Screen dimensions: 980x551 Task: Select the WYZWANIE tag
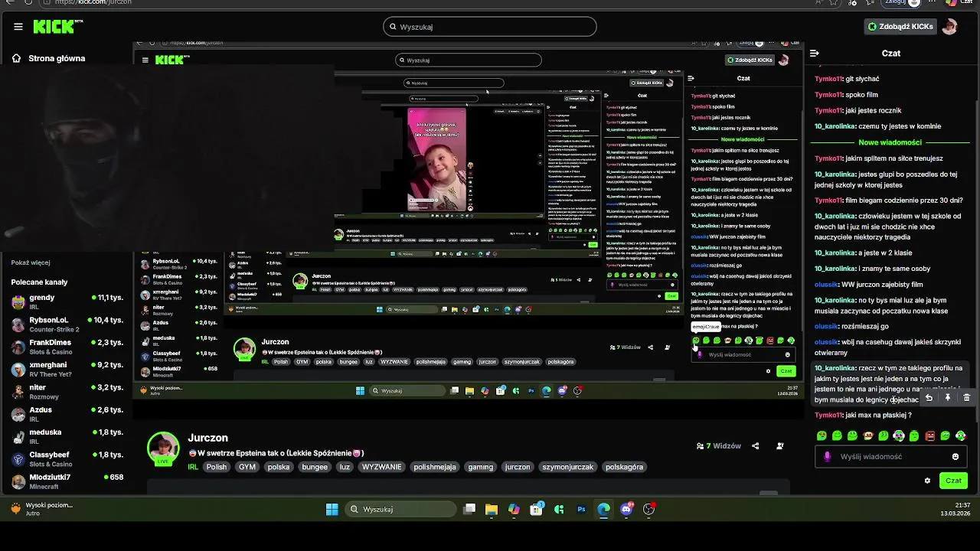point(381,467)
